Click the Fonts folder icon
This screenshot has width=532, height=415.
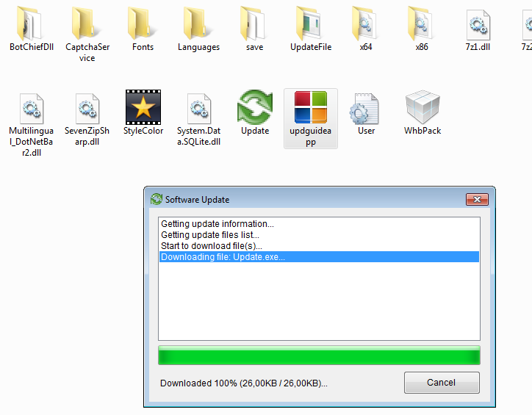click(143, 24)
